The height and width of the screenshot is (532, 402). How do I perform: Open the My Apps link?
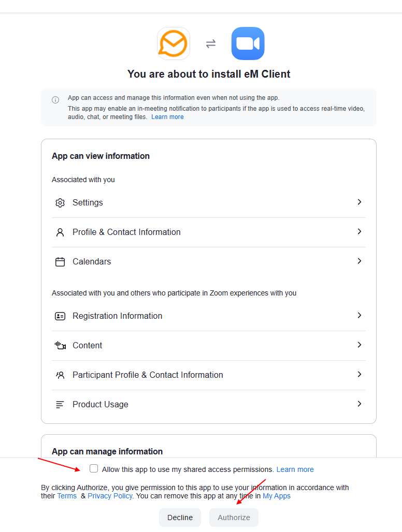(x=277, y=496)
